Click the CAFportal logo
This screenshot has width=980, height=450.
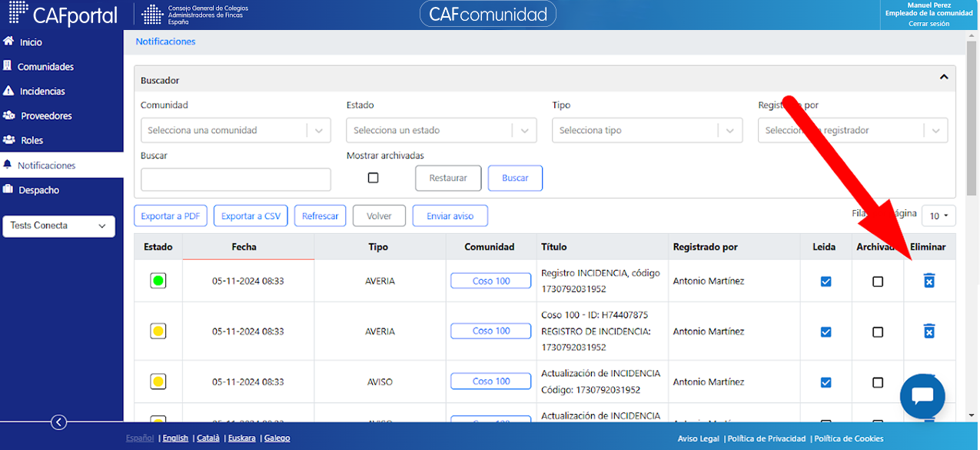point(63,15)
